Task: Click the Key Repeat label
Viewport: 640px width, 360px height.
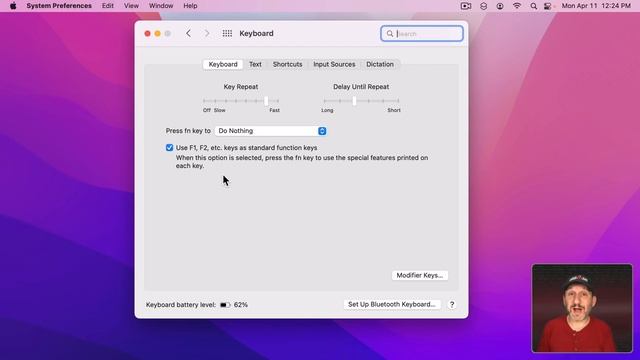Action: pos(241,87)
